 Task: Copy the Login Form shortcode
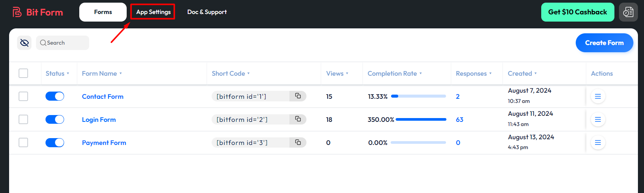pos(298,119)
